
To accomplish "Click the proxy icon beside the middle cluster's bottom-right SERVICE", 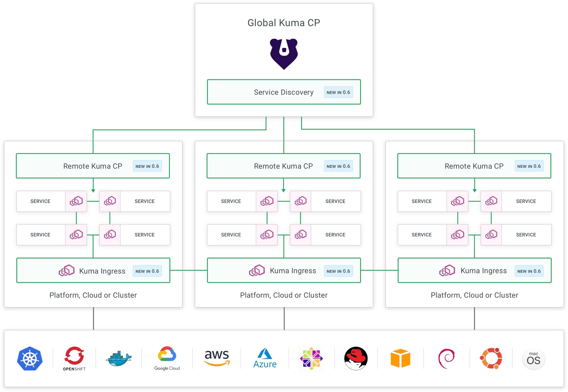I will tap(300, 235).
